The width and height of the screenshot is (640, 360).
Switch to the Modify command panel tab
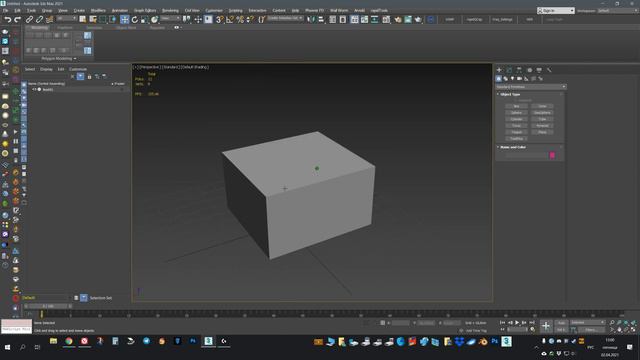tap(509, 70)
